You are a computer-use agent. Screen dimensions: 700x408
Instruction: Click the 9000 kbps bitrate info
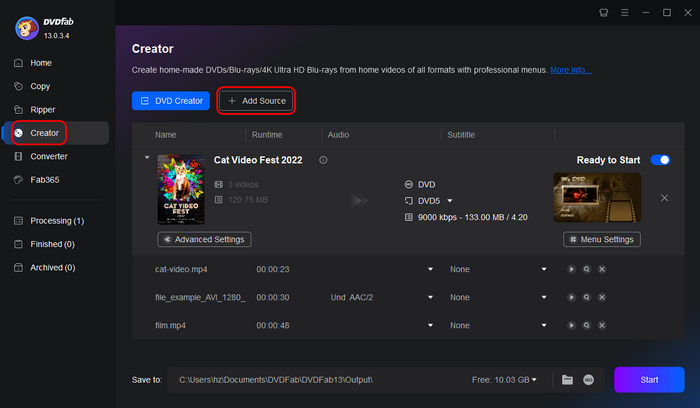pos(472,217)
